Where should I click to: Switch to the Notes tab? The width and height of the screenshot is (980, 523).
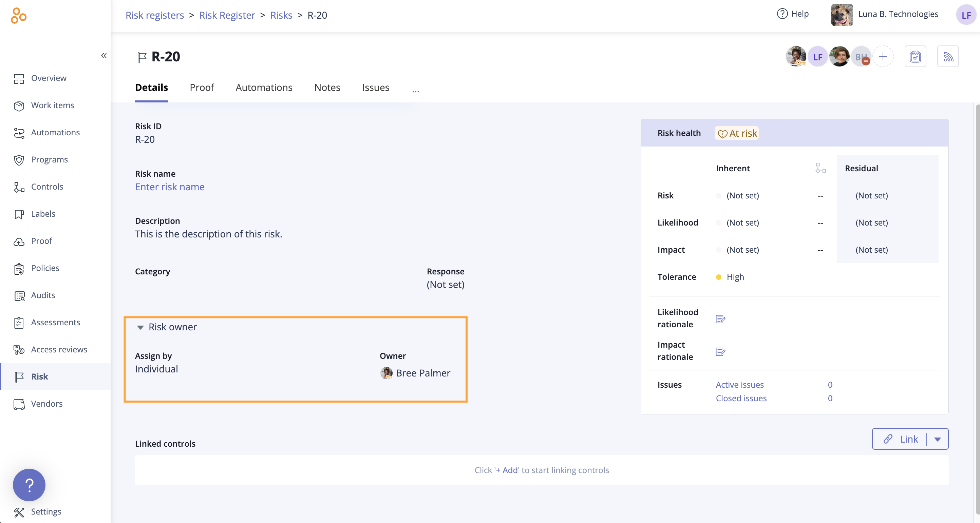(x=327, y=88)
